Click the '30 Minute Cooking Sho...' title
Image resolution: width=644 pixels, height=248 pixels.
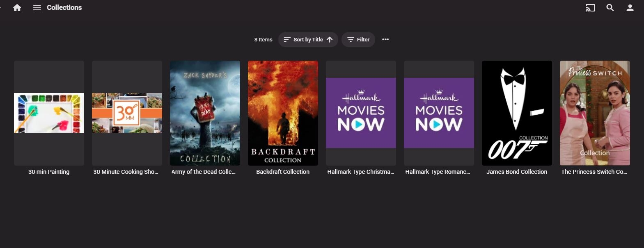[x=126, y=172]
